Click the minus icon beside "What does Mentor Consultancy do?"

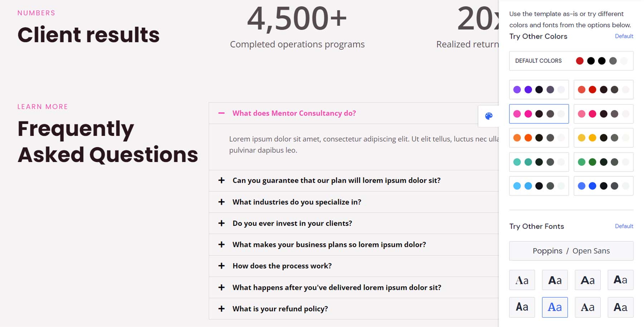(221, 113)
